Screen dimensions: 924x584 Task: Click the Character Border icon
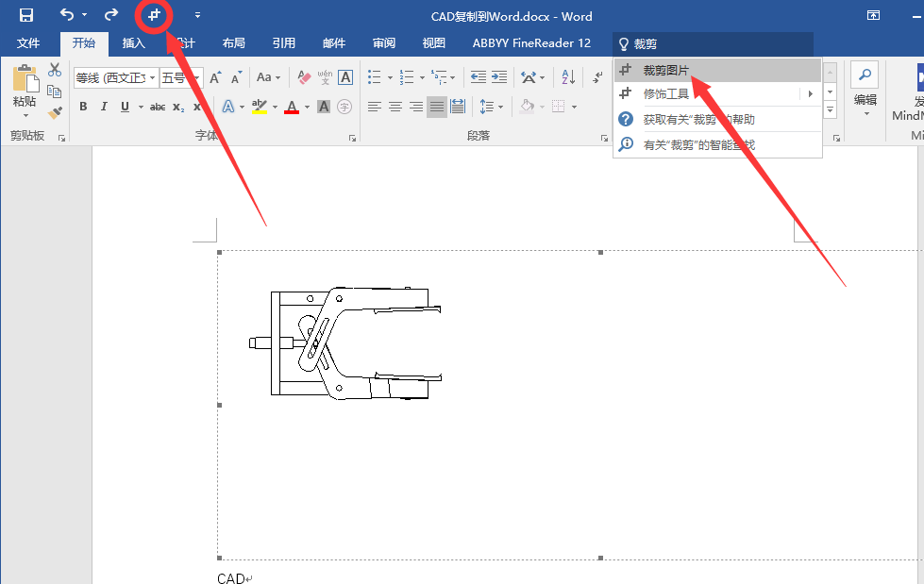pyautogui.click(x=345, y=77)
